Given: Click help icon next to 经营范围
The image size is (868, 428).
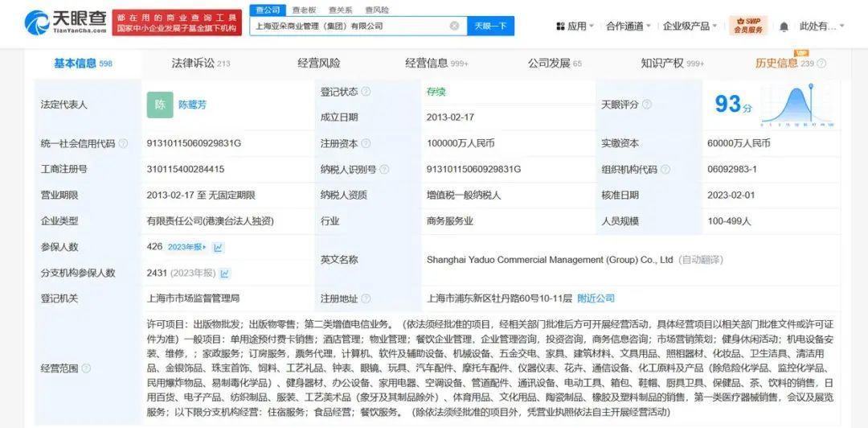Looking at the screenshot, I should pyautogui.click(x=86, y=368).
